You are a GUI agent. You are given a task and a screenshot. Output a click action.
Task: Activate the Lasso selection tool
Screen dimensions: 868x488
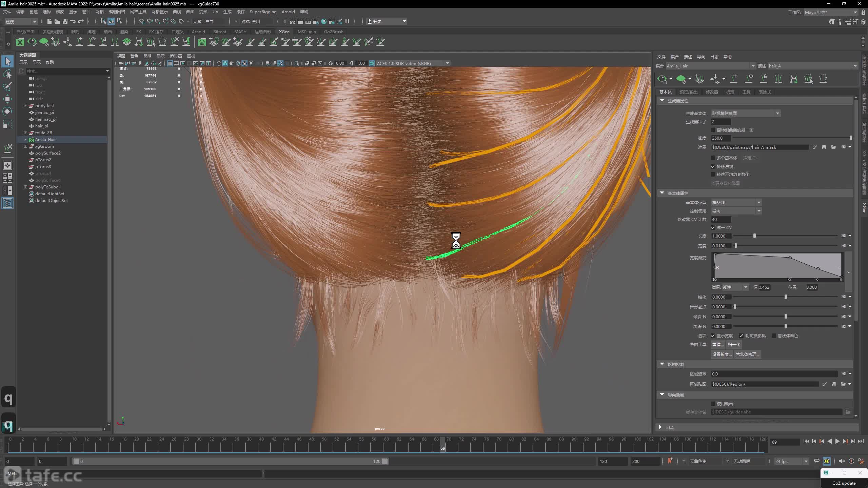pos(8,74)
